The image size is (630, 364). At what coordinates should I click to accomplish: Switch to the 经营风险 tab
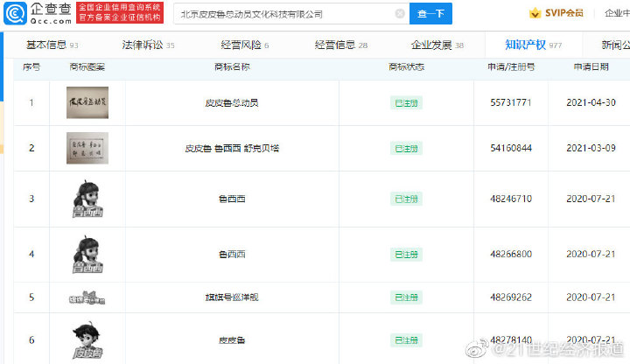tap(245, 45)
